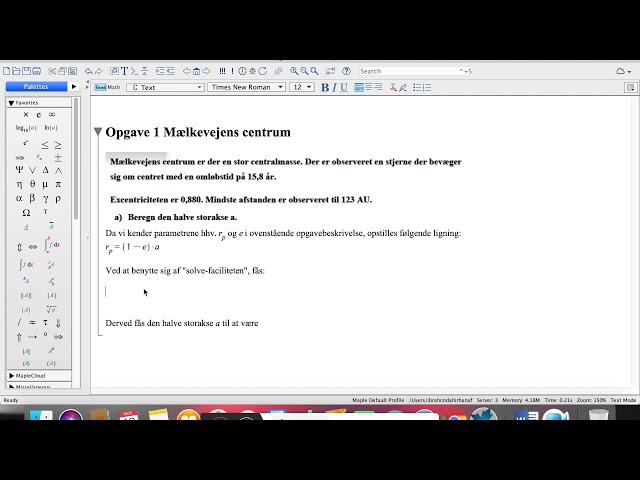Toggle Underline formatting

[344, 87]
